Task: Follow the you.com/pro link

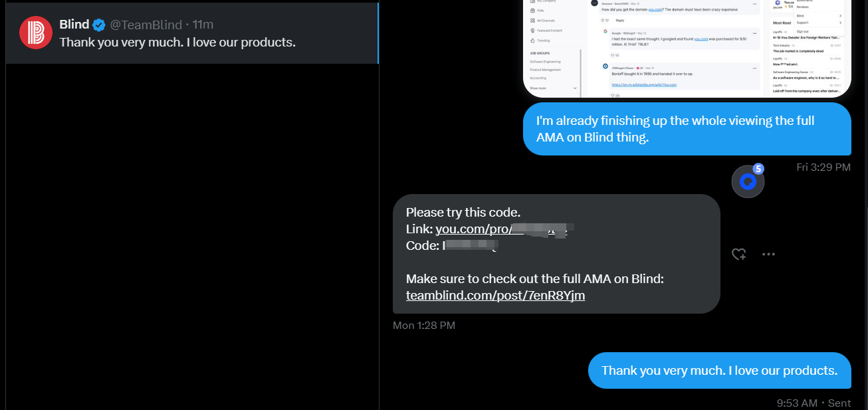Action: coord(504,229)
